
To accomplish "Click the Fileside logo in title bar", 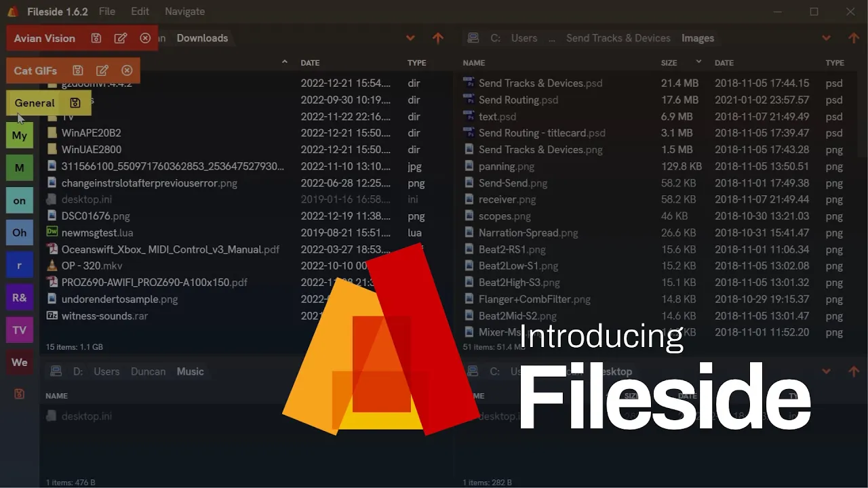I will point(12,12).
